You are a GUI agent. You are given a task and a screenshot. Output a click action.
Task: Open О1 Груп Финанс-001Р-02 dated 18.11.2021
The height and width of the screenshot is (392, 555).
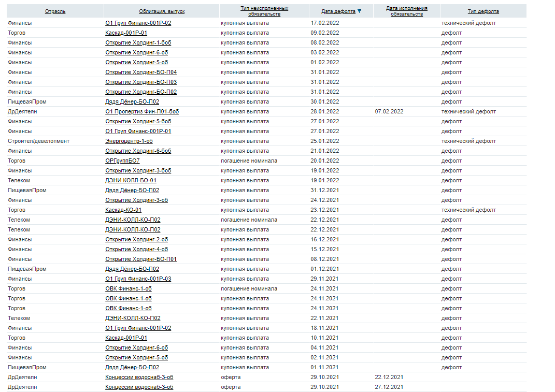[138, 328]
